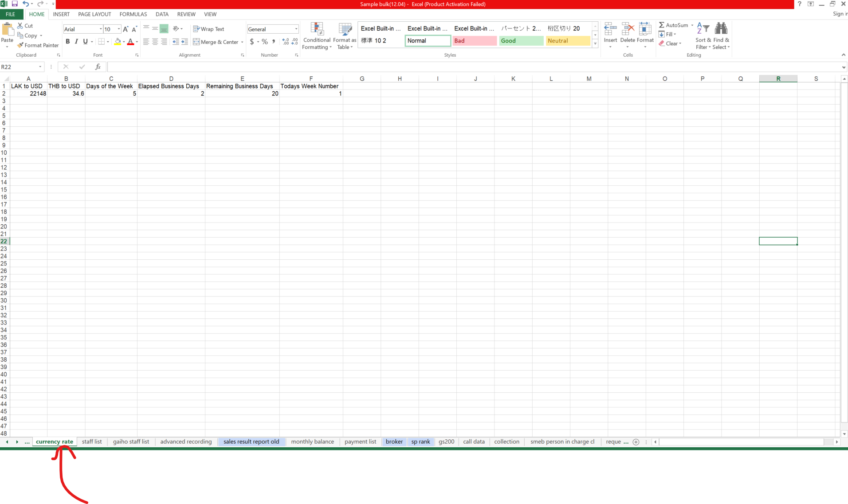This screenshot has width=848, height=504.
Task: Open Find & Select binoculars
Action: click(x=721, y=35)
